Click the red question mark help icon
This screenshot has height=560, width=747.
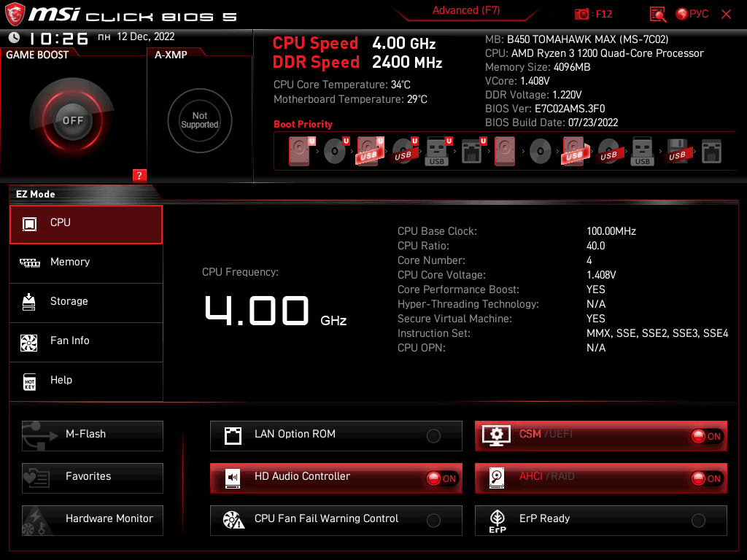[x=139, y=175]
